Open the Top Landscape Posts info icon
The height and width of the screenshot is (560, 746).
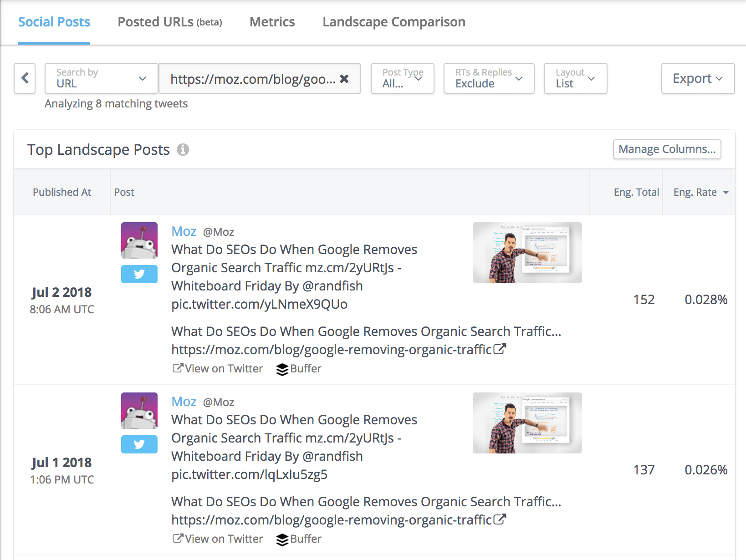[183, 149]
